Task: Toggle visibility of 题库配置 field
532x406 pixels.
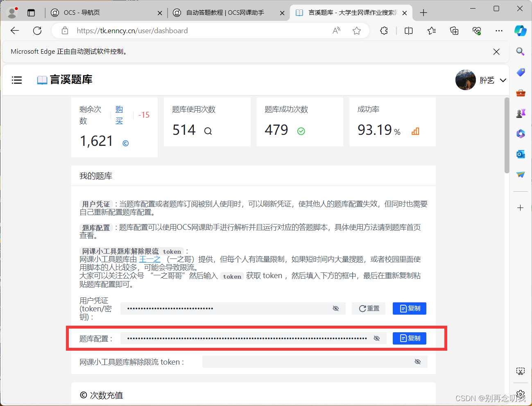Action: 377,338
